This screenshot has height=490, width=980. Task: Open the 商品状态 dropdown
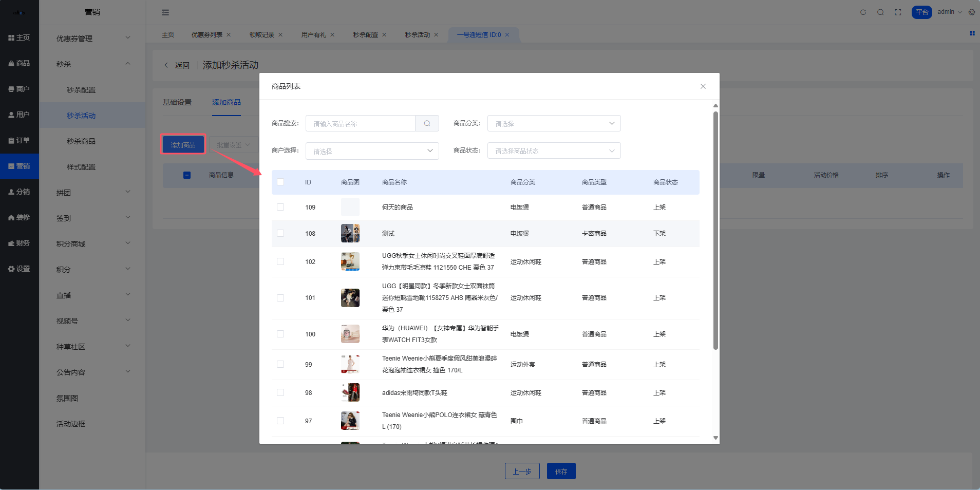click(x=553, y=150)
